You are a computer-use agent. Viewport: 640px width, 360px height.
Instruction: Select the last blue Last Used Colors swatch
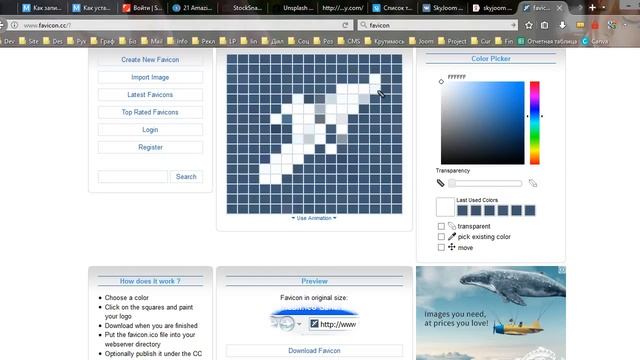[530, 211]
